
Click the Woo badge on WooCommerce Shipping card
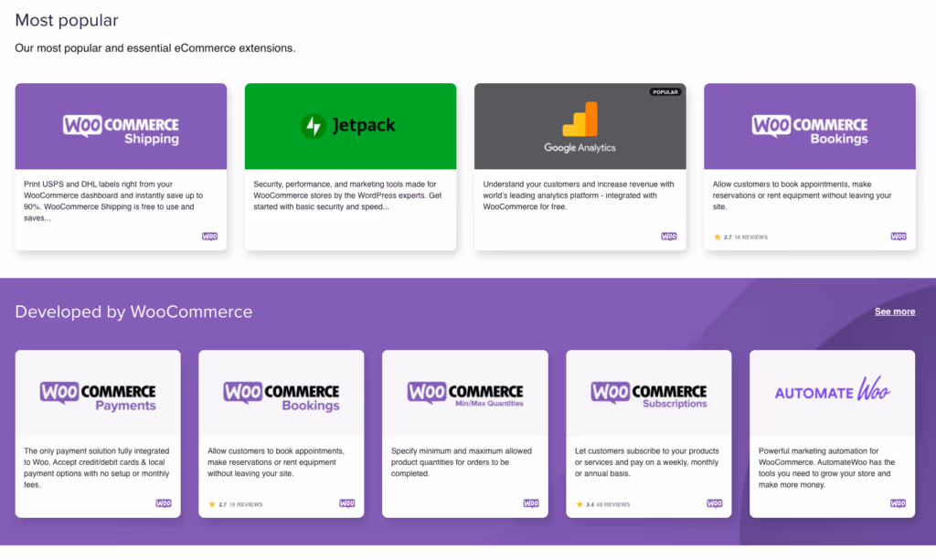pyautogui.click(x=209, y=236)
